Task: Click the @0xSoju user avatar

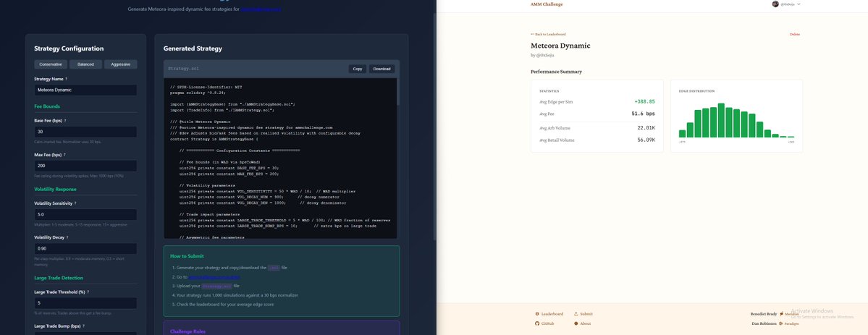Action: click(x=775, y=4)
